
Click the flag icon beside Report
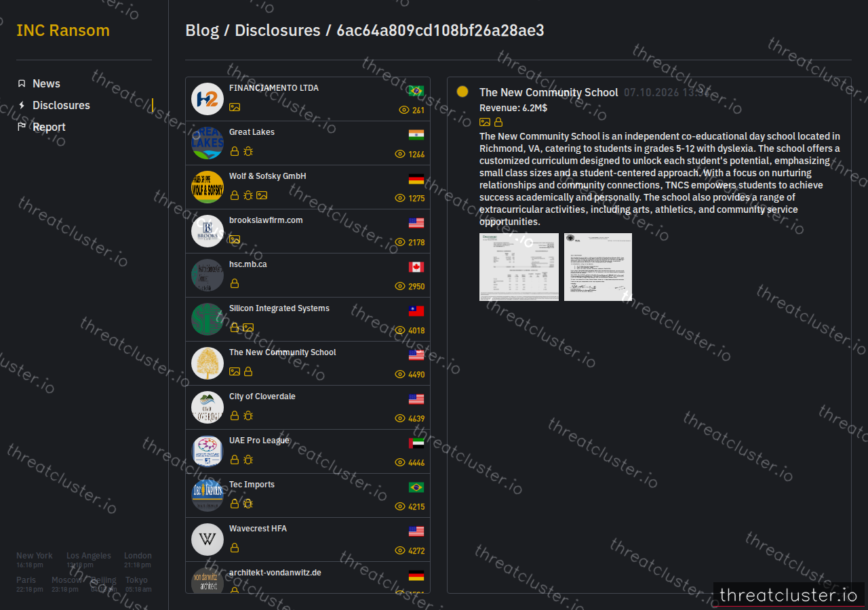pyautogui.click(x=22, y=127)
